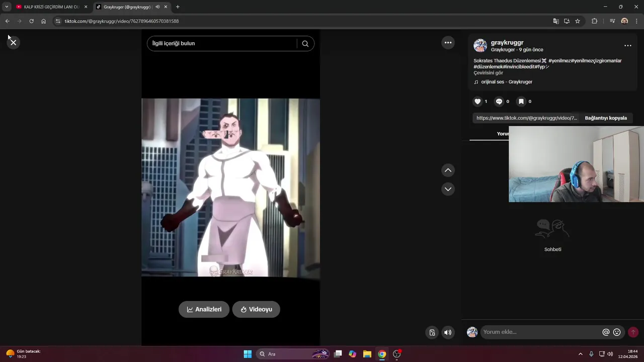The width and height of the screenshot is (644, 362).
Task: Close the TikTok video viewer
Action: [13, 42]
